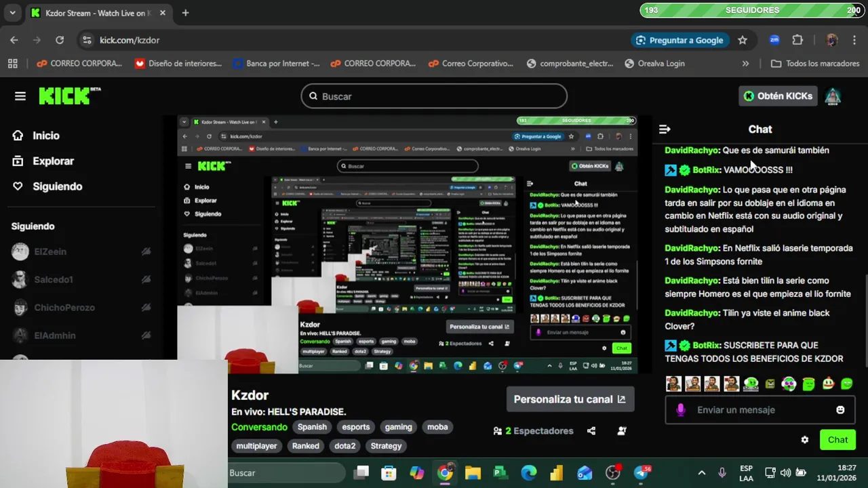Click the live stream video preview

pos(407,244)
